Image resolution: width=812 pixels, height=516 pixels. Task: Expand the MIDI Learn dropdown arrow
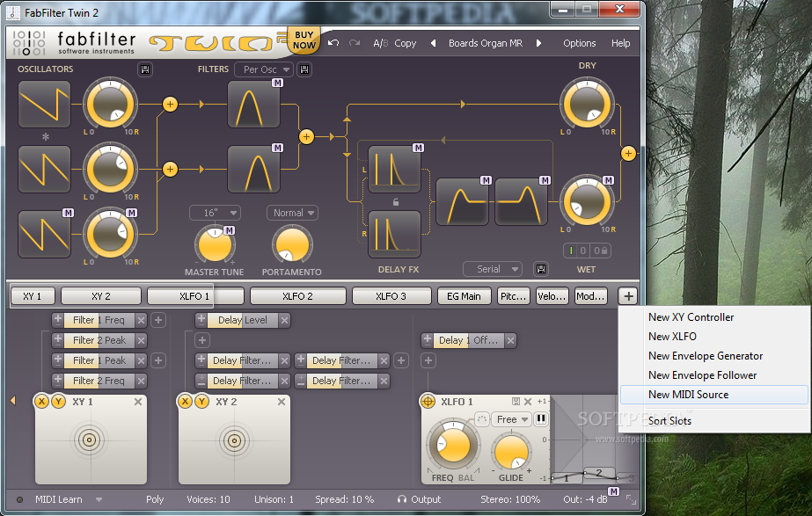pos(99,499)
